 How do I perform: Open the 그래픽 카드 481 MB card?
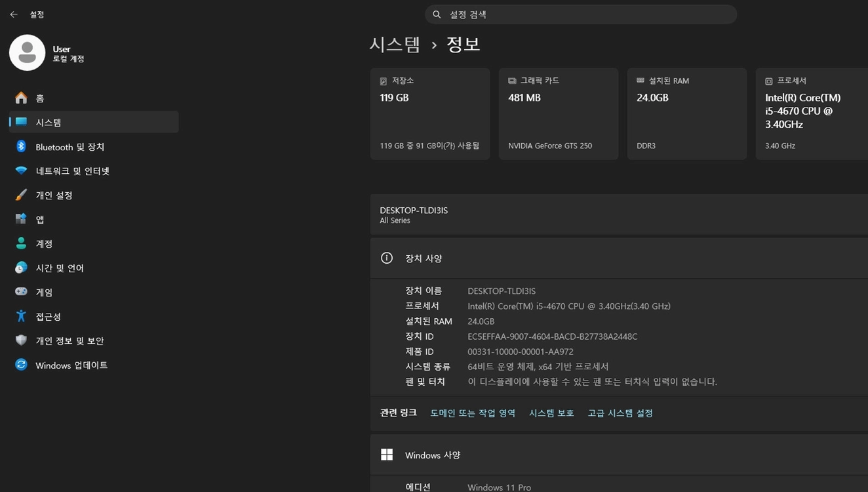click(x=559, y=113)
